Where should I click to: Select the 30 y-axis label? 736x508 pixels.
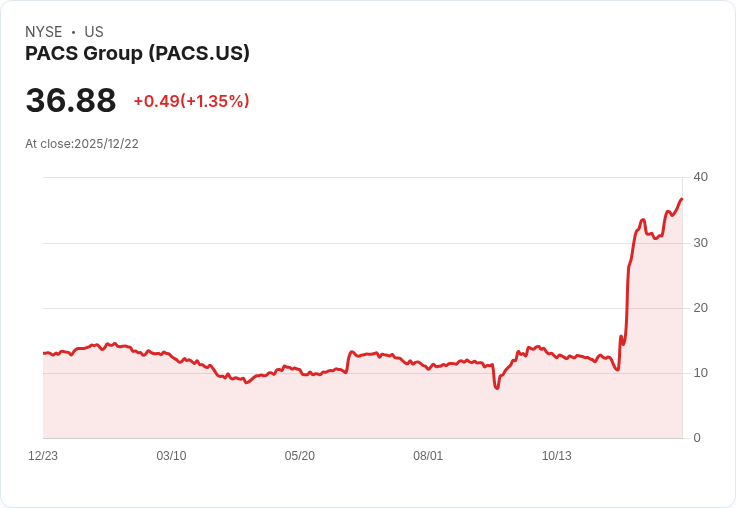coord(700,243)
